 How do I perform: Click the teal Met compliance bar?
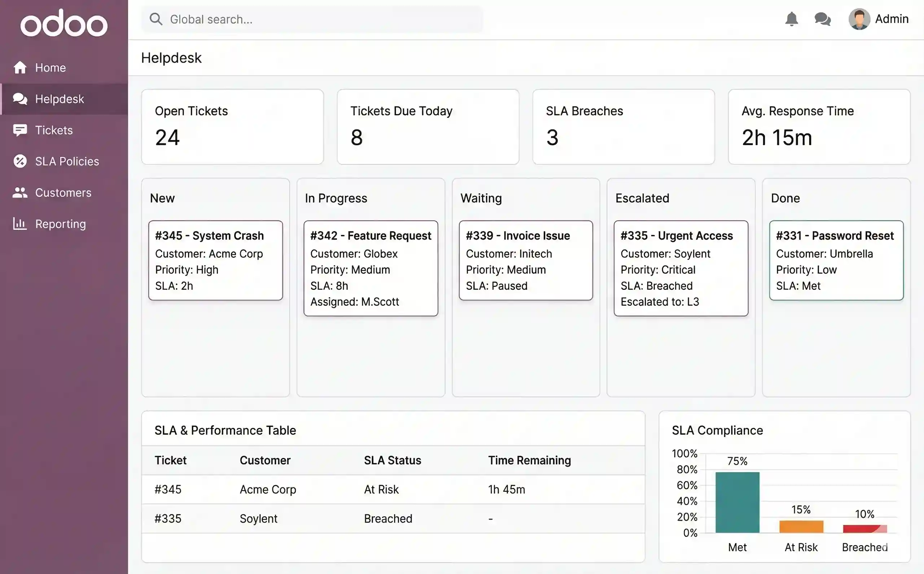(x=737, y=502)
